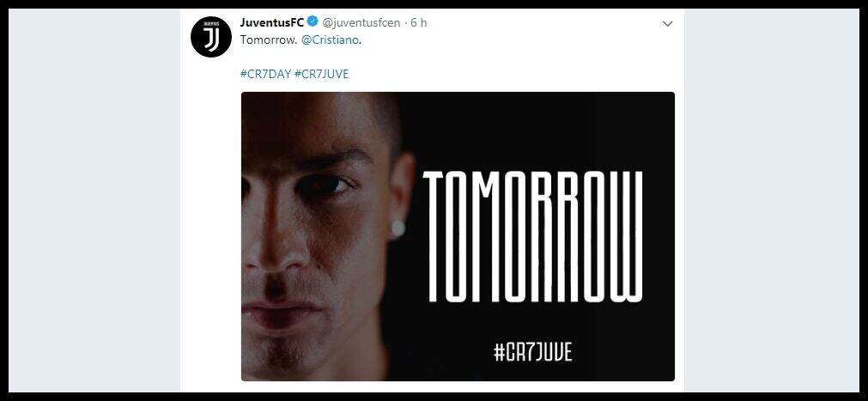The image size is (868, 401).
Task: Open the tweet options chevron menu
Action: click(x=668, y=24)
